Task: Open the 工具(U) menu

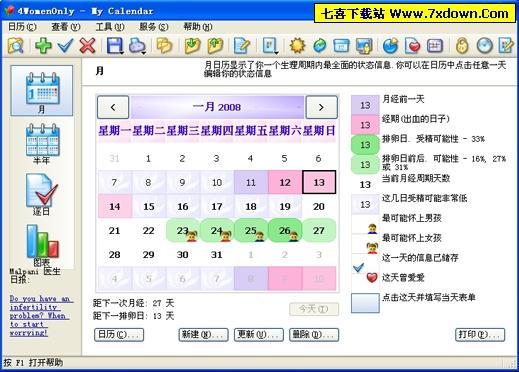Action: 110,27
